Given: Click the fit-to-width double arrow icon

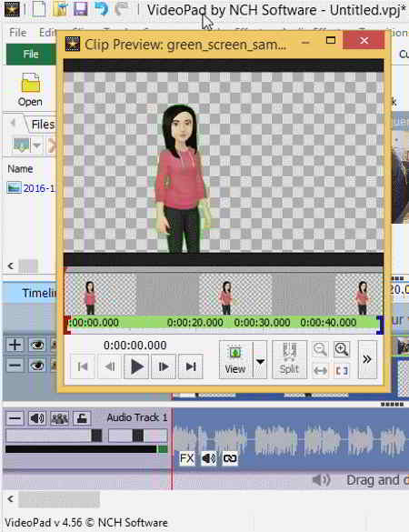Looking at the screenshot, I should [x=320, y=371].
